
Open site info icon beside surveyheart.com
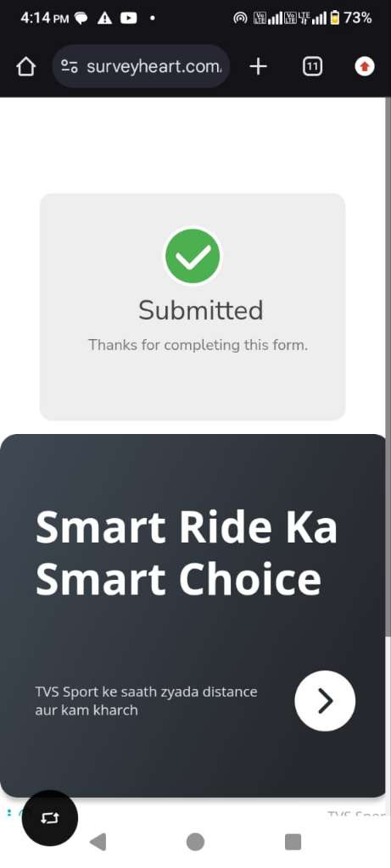pyautogui.click(x=70, y=67)
